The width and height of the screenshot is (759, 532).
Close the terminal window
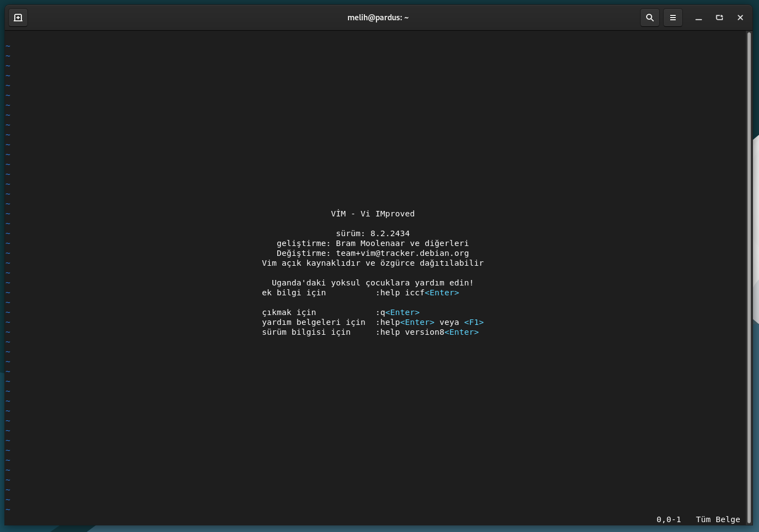click(x=740, y=18)
